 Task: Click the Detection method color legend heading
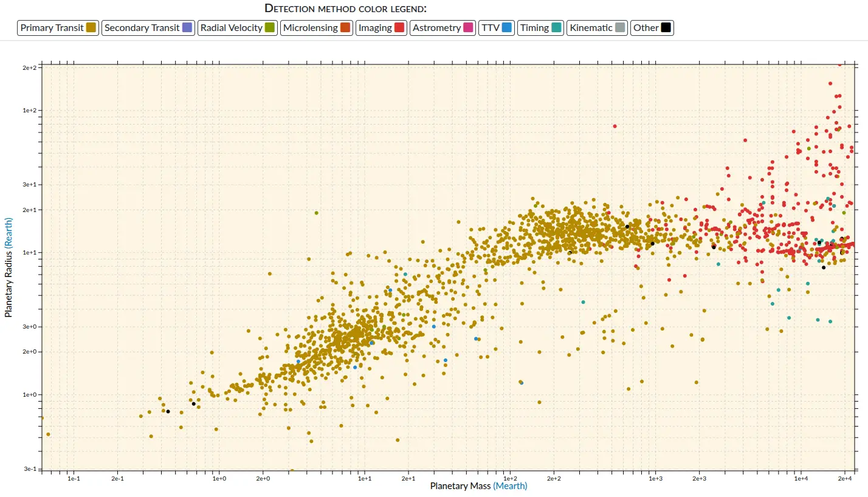pos(345,9)
